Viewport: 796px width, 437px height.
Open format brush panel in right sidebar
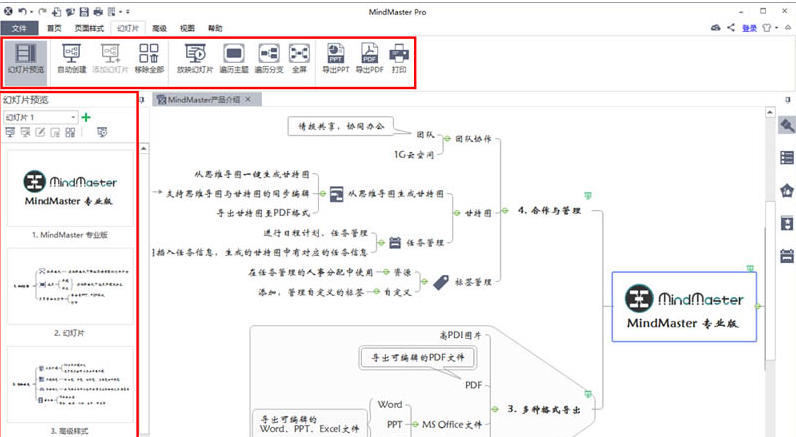pos(787,125)
